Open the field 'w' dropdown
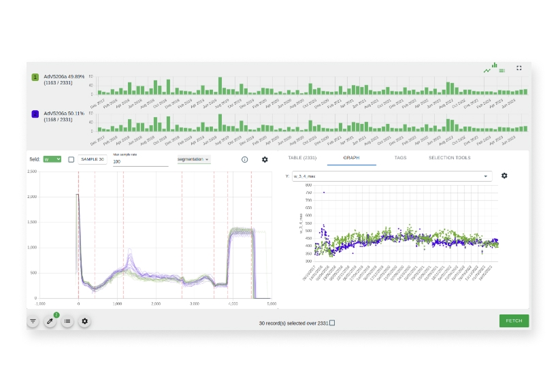558x392 pixels. point(52,159)
